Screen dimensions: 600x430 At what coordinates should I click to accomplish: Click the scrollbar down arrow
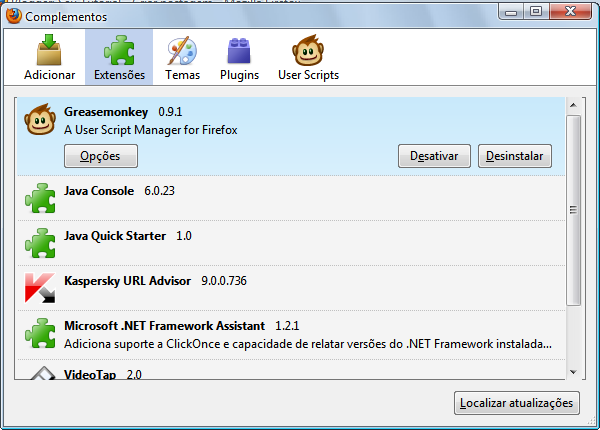point(573,372)
